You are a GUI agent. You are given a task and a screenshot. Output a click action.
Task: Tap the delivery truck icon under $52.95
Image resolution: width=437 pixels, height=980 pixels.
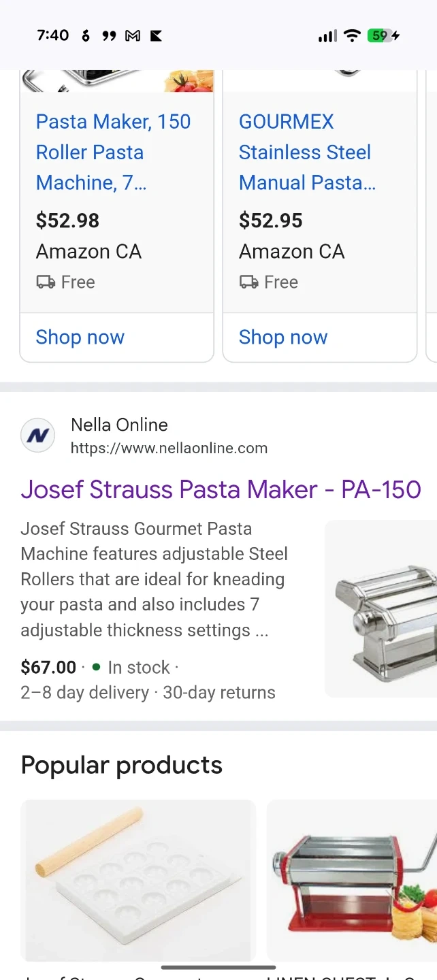coord(248,282)
